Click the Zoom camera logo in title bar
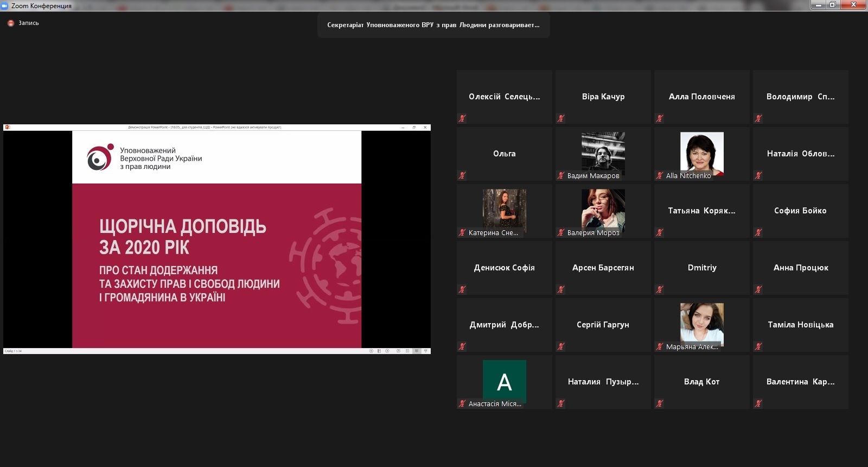The image size is (868, 467). (5, 5)
